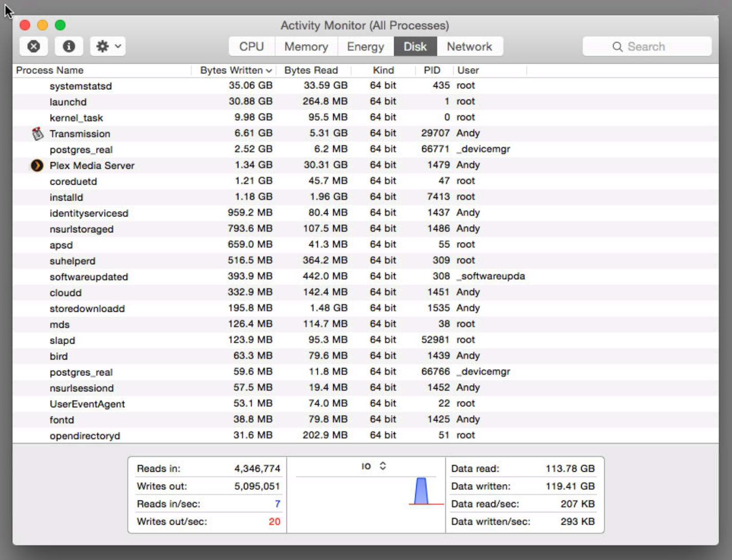Click the Writes out/sec value 20
The image size is (732, 560).
(275, 522)
